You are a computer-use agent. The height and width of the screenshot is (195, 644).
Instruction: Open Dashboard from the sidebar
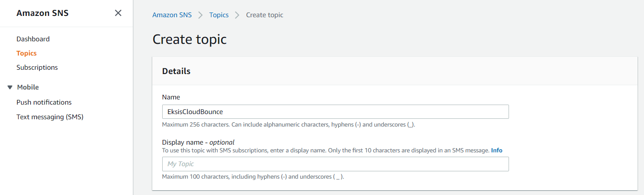pos(33,39)
